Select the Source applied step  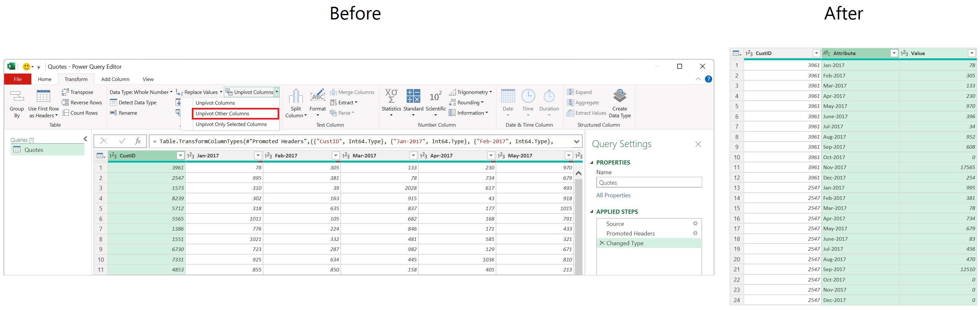(649, 224)
